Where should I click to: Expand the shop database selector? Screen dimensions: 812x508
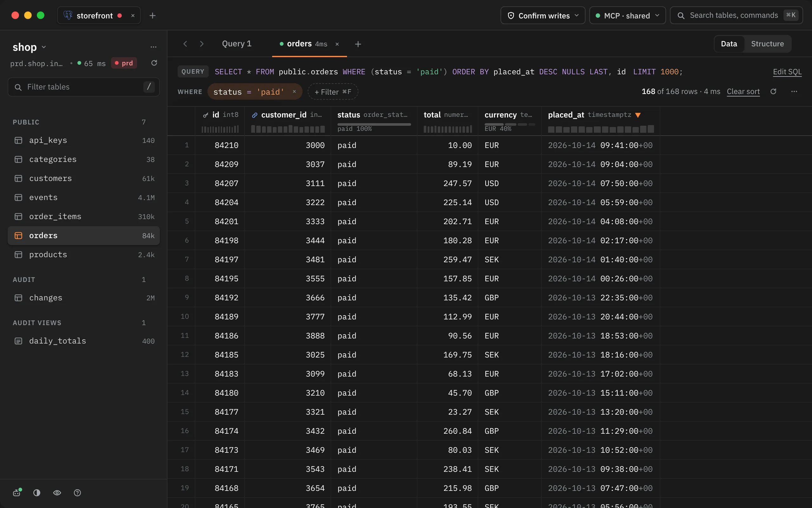click(x=29, y=47)
